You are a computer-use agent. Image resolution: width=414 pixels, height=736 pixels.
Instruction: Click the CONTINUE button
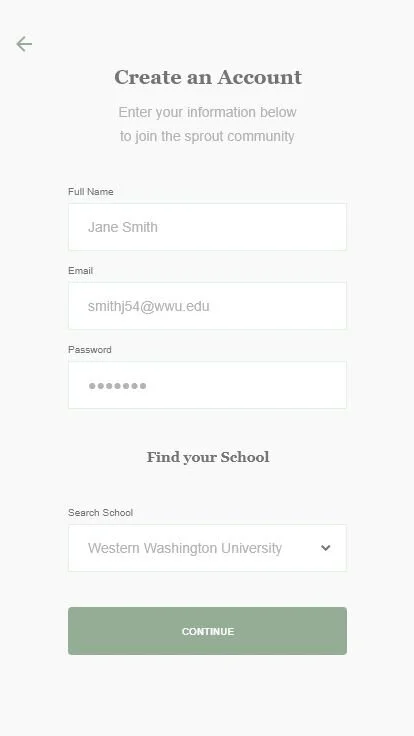207,631
